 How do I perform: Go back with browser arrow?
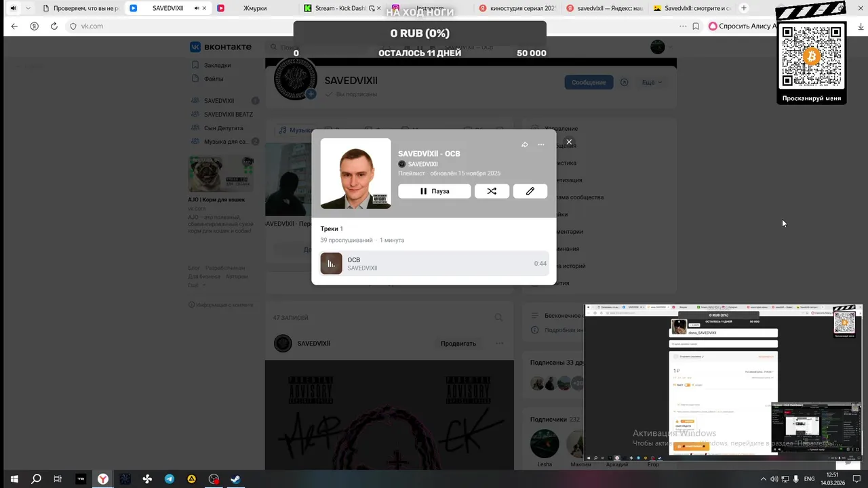[14, 26]
